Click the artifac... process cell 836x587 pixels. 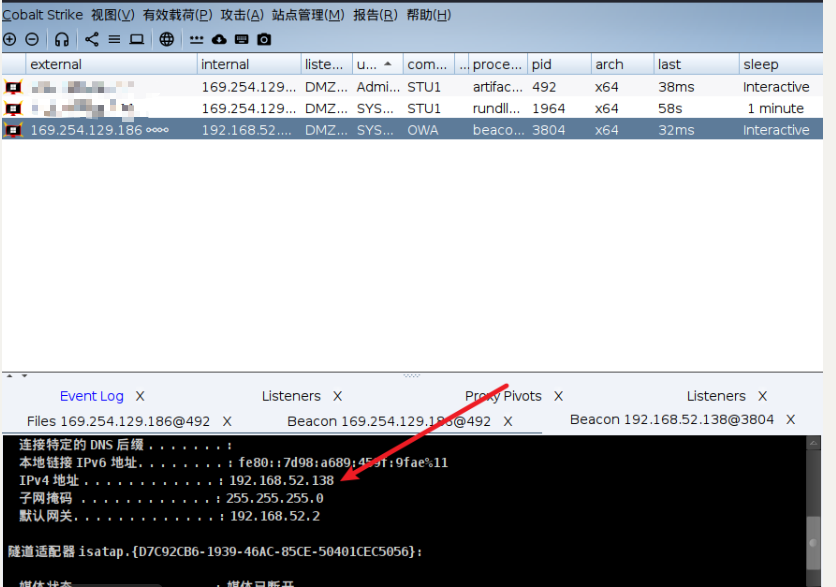click(x=498, y=87)
